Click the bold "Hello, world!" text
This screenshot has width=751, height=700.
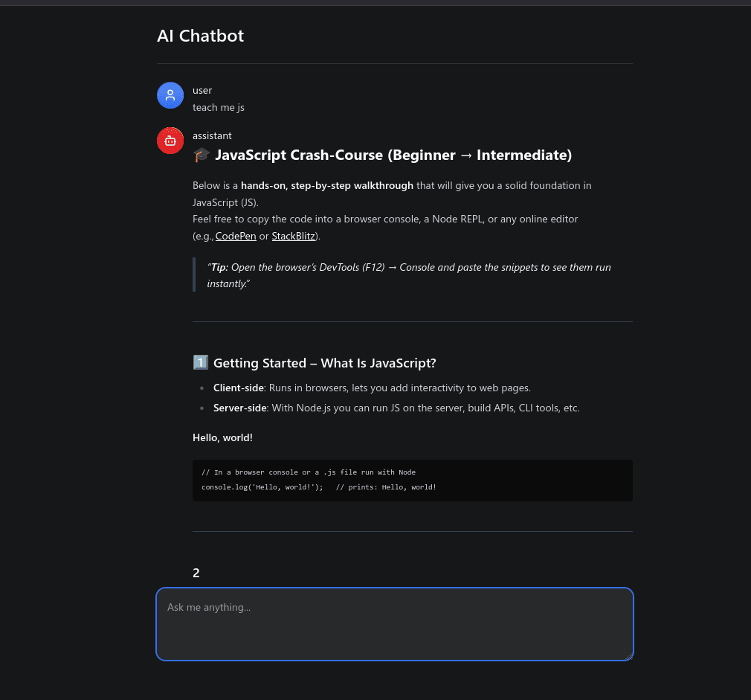point(222,437)
